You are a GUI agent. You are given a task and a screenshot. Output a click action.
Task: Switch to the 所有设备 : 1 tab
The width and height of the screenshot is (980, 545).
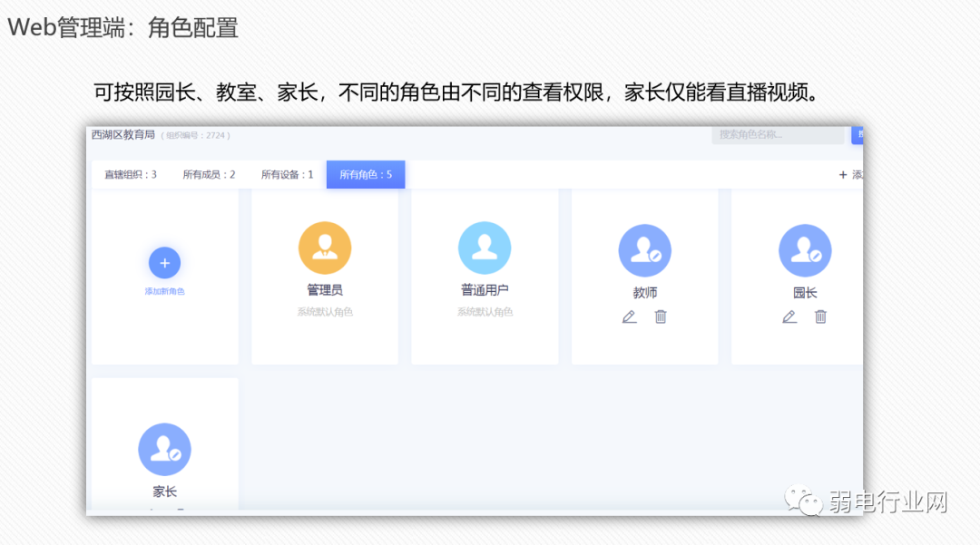[287, 175]
